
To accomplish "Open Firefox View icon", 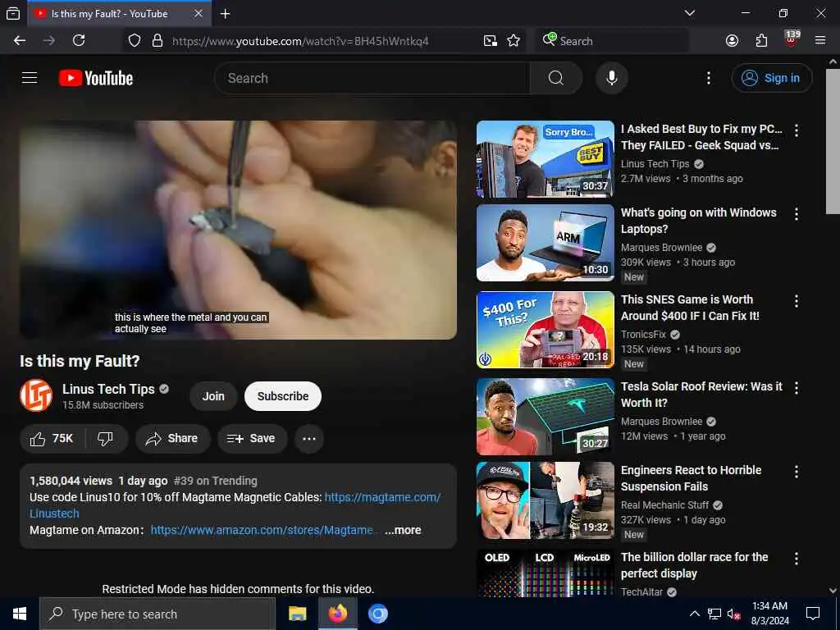I will (13, 13).
